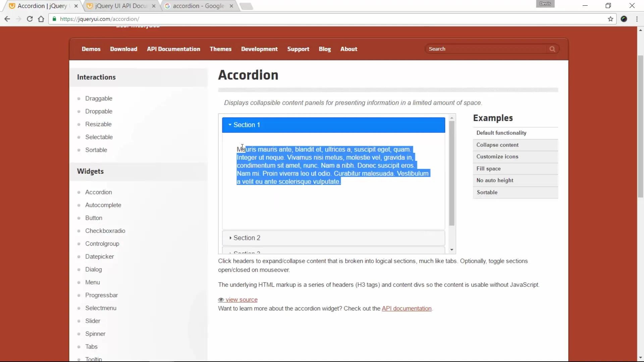Screen dimensions: 644x362
Task: Open the Datepicker widget page
Action: 100,257
